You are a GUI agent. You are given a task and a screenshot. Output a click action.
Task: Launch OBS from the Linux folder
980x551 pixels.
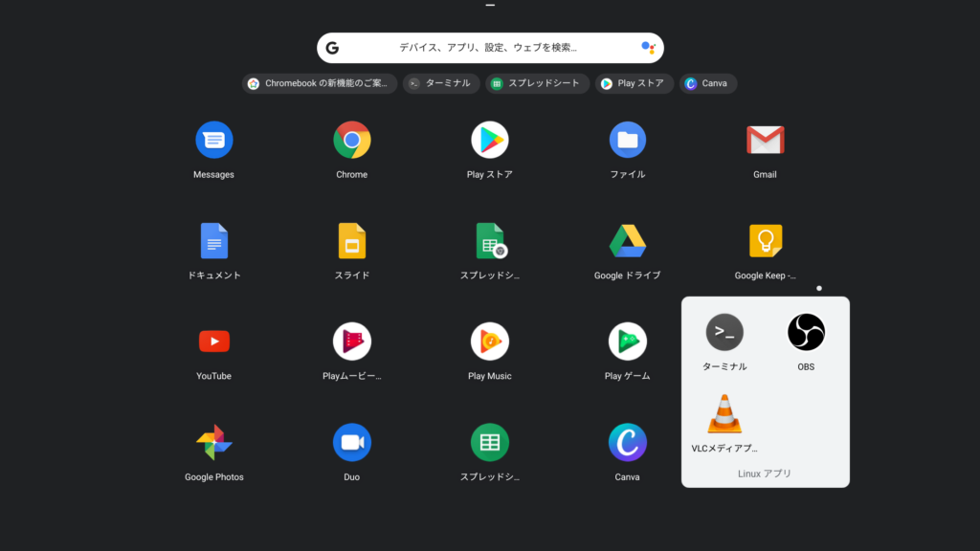[x=806, y=332]
